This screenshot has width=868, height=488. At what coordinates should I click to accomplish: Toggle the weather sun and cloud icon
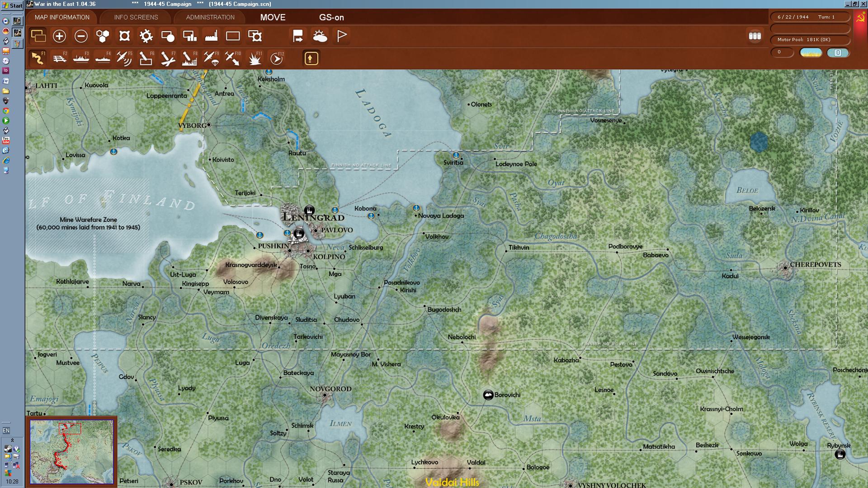(320, 36)
